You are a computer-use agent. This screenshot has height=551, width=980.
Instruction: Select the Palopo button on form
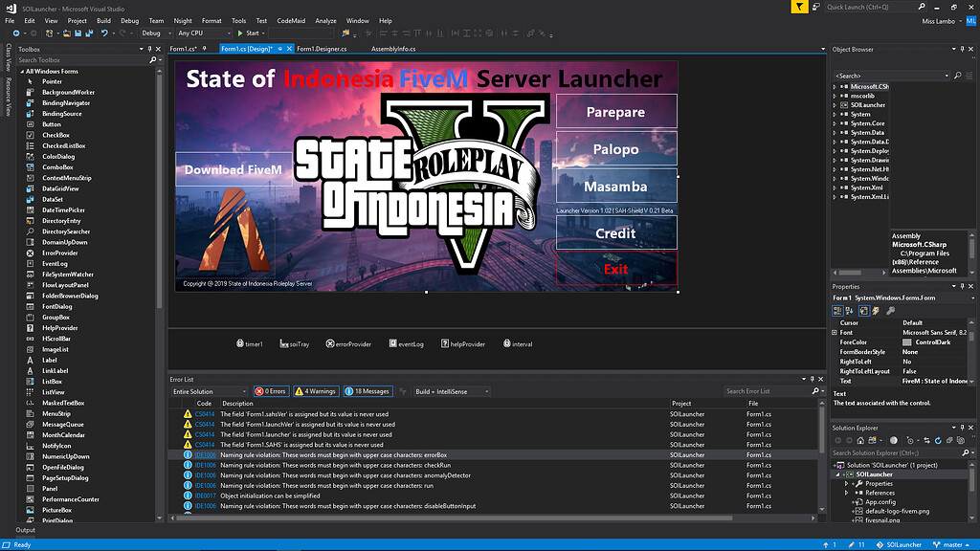pos(616,148)
